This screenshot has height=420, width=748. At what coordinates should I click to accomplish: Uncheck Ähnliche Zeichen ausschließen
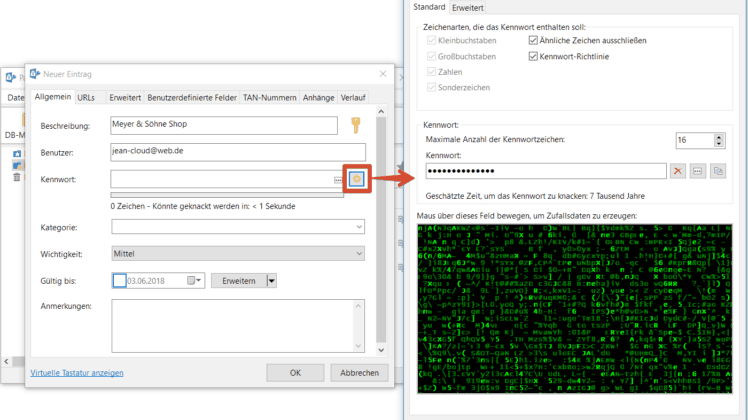click(533, 41)
